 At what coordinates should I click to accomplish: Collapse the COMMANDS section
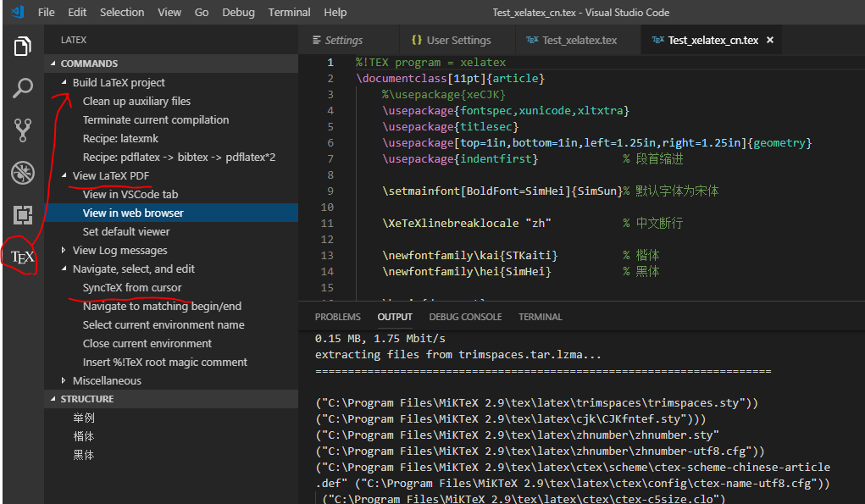click(x=53, y=64)
